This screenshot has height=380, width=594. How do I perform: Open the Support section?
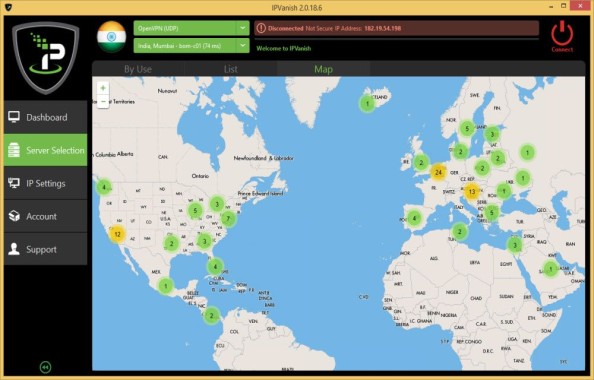point(45,249)
